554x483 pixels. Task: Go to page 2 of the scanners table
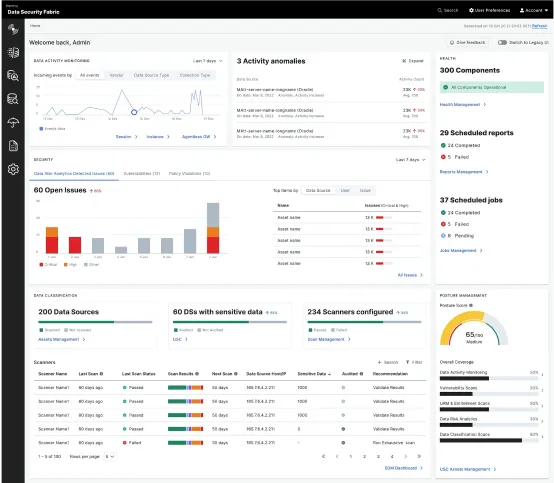tap(364, 457)
